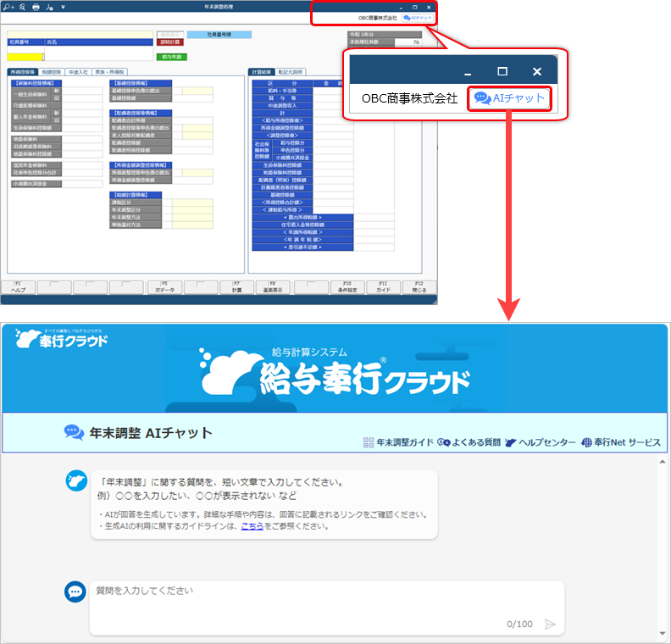The height and width of the screenshot is (644, 671).
Task: Click the red 即時計算 button
Action: (x=170, y=42)
